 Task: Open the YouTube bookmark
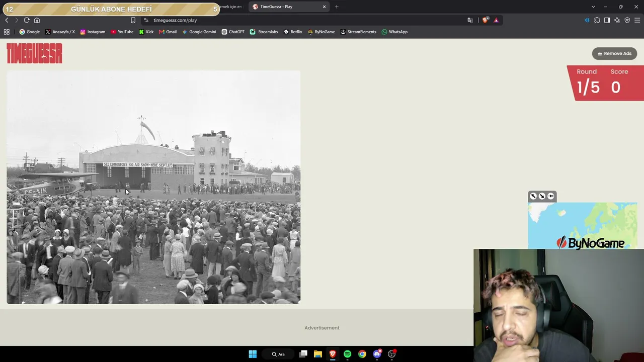click(122, 32)
